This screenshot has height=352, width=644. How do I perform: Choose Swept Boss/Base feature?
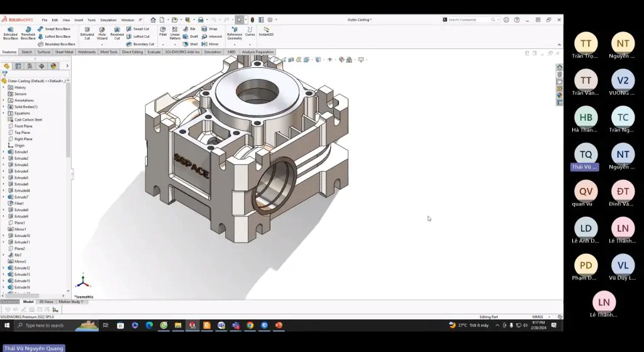click(x=54, y=29)
